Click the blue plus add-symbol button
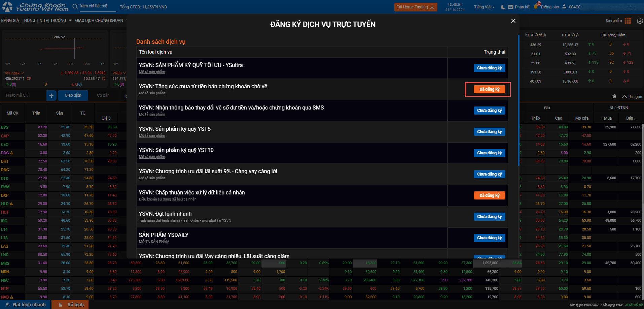 pos(51,96)
